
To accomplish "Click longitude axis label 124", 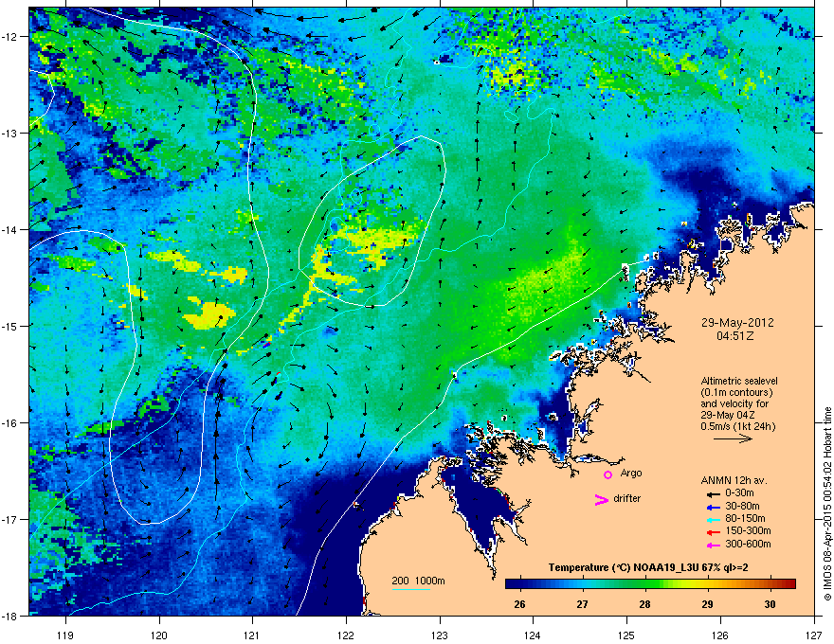I will click(x=533, y=635).
